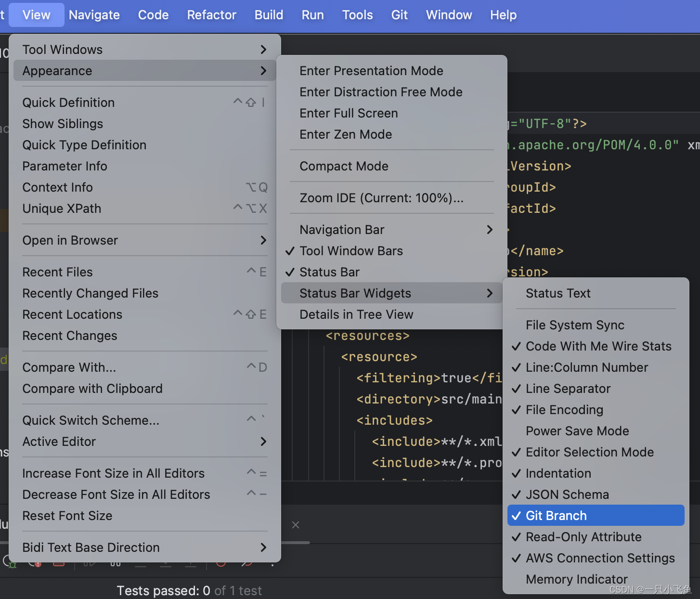Open Recent Locations

pyautogui.click(x=144, y=314)
